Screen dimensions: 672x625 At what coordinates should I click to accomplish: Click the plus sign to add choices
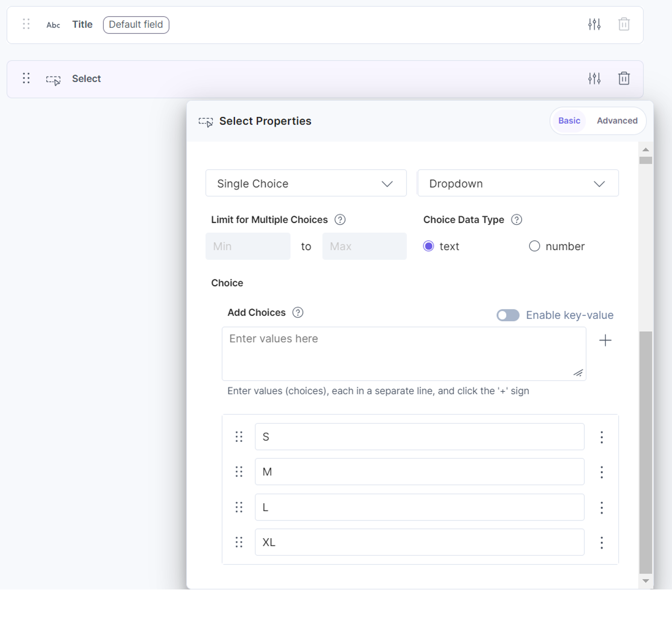[x=605, y=340]
